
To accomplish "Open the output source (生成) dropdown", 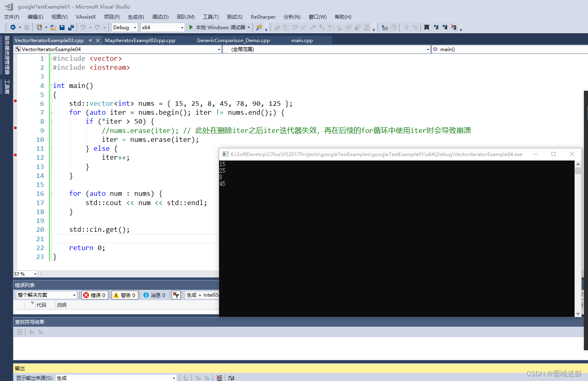I will coord(116,378).
